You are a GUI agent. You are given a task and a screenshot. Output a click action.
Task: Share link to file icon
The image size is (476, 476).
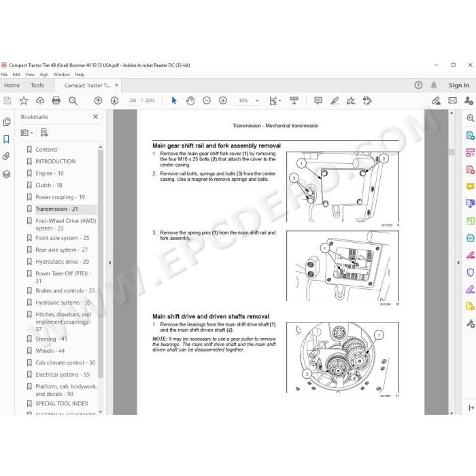(437, 101)
